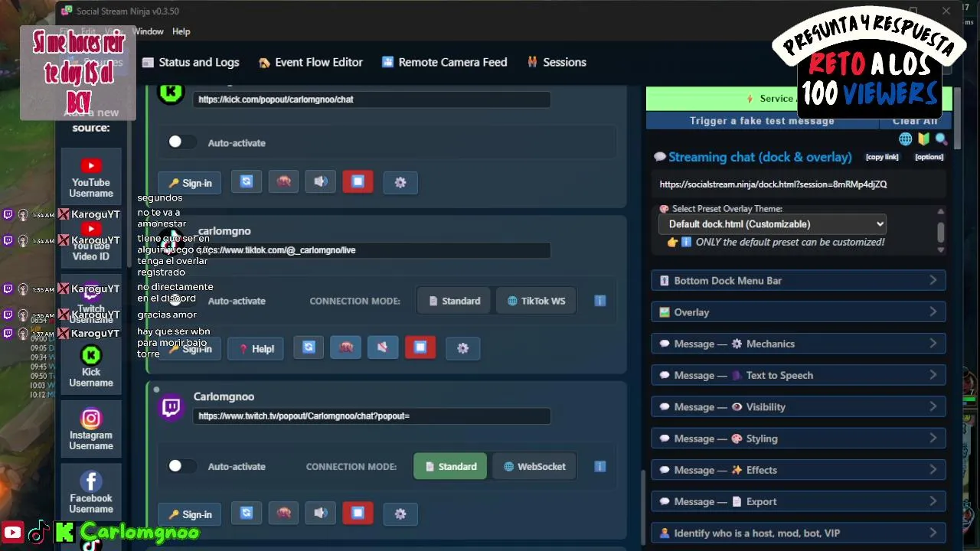
Task: Reload the TikTok carlomgno source
Action: [x=309, y=347]
